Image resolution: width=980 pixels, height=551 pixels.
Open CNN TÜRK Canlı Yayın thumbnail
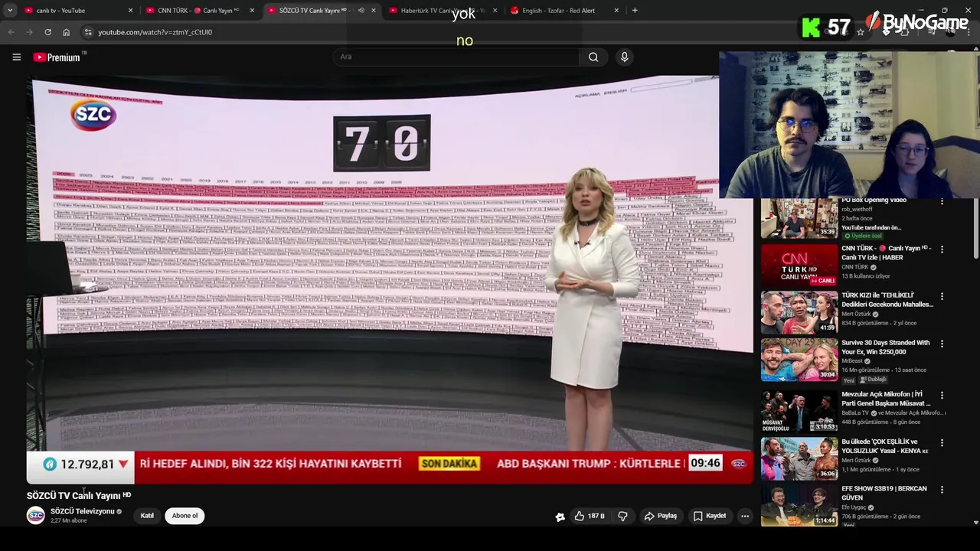799,265
